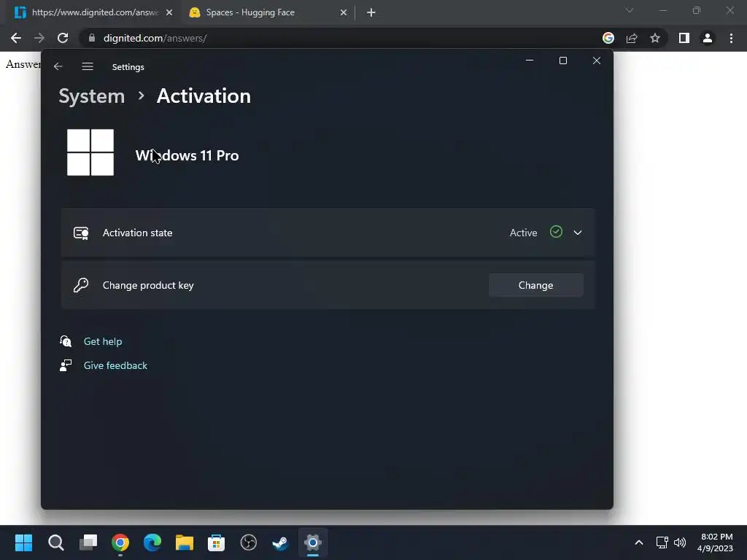
Task: Open Chrome three-dot menu
Action: 731,38
